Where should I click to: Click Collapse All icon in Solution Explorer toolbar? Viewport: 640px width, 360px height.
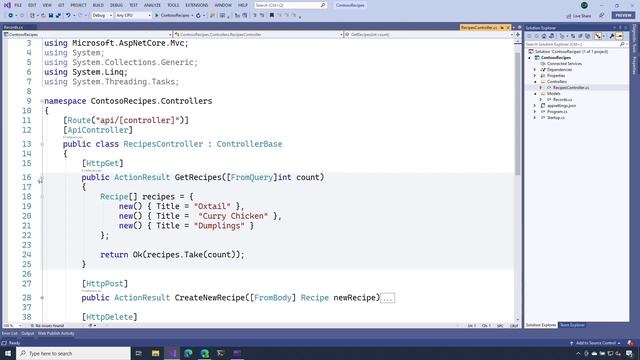coord(580,36)
